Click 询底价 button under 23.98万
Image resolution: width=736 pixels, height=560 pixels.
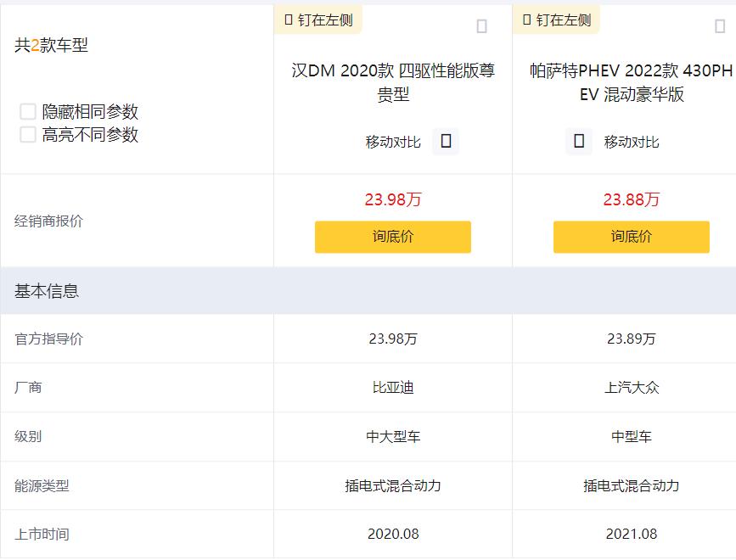tap(393, 237)
